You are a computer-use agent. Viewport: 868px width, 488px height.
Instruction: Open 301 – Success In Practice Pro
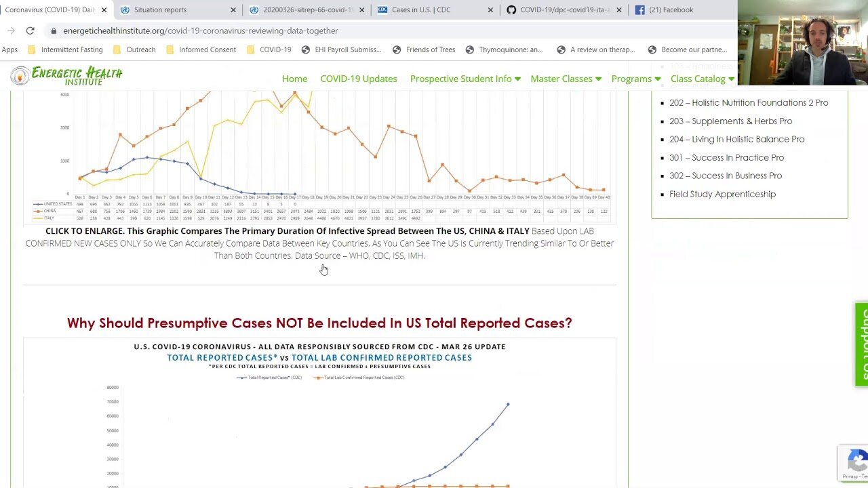[x=726, y=158]
